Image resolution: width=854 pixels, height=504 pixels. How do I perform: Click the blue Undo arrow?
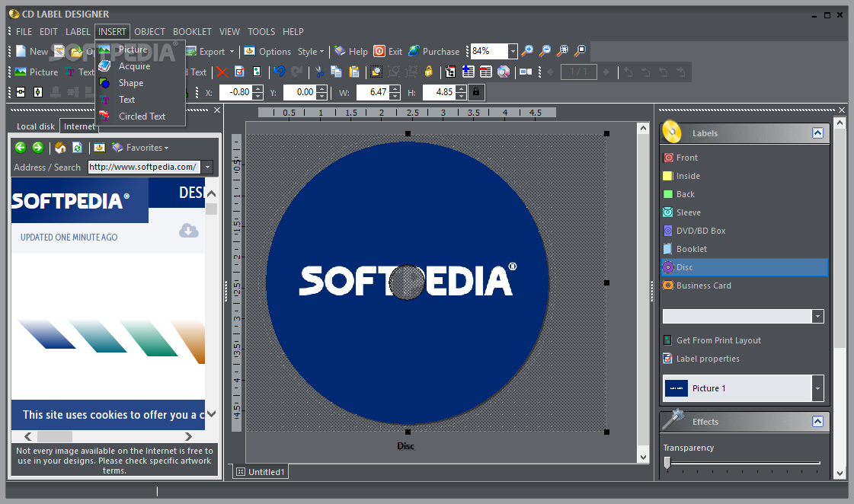click(280, 72)
